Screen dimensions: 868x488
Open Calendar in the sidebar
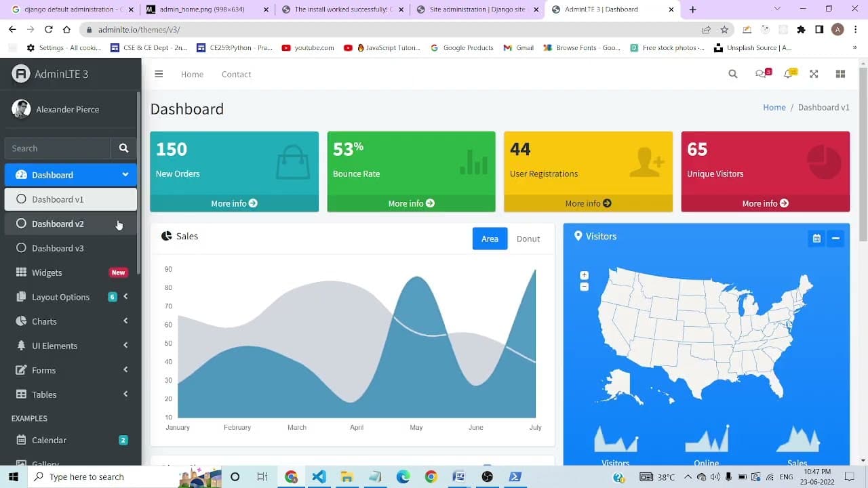pos(71,440)
